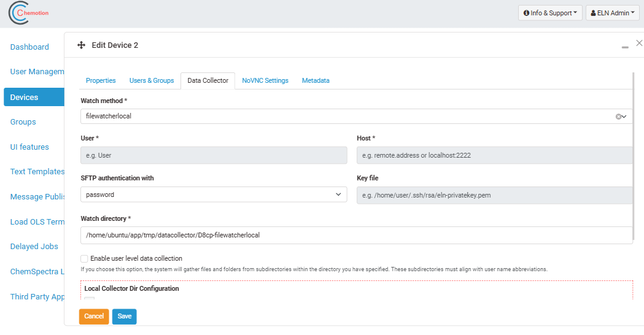Switch to the Users & Groups tab

point(152,80)
